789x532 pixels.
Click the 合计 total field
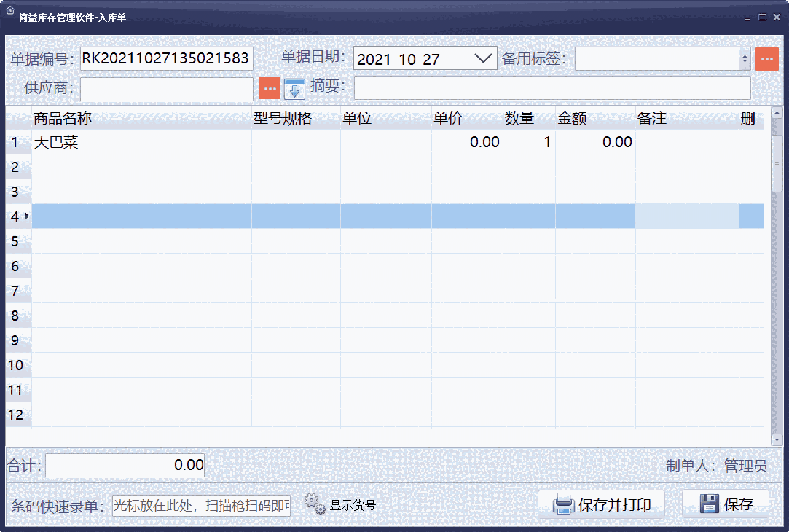tap(125, 465)
